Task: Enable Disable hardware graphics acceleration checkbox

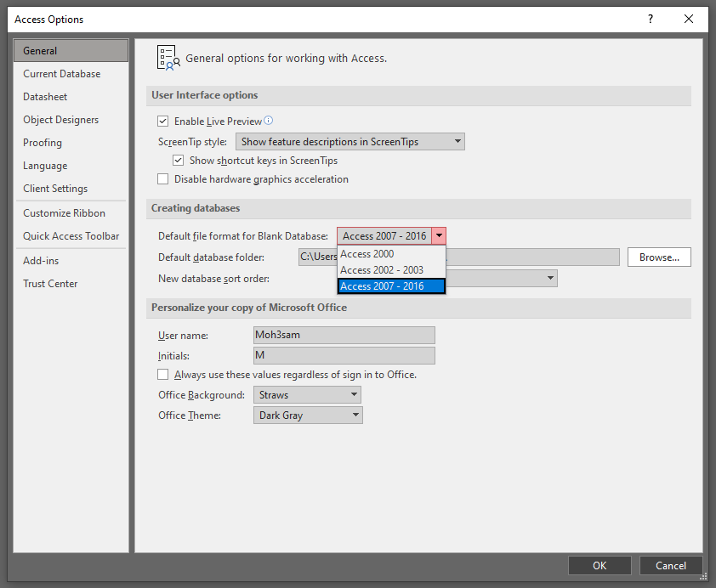Action: point(162,178)
